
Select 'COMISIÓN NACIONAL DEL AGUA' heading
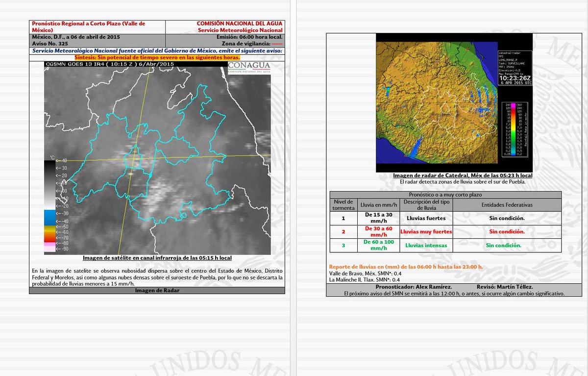(240, 24)
